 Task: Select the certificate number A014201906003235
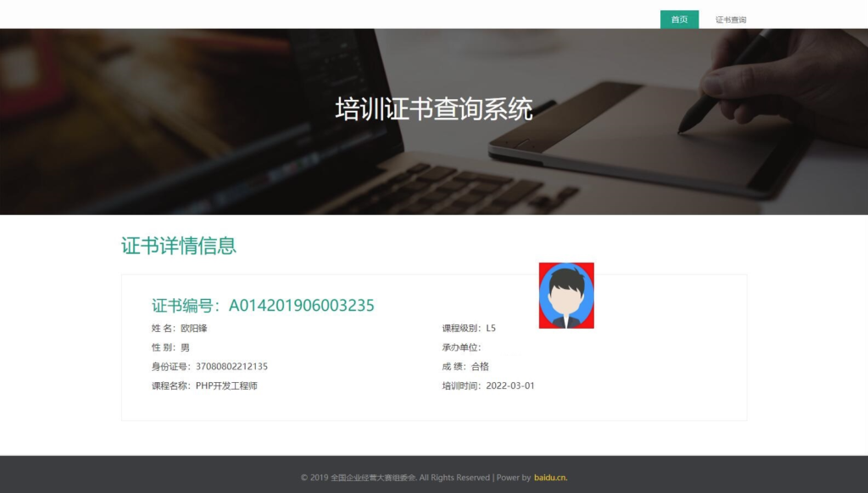[303, 305]
